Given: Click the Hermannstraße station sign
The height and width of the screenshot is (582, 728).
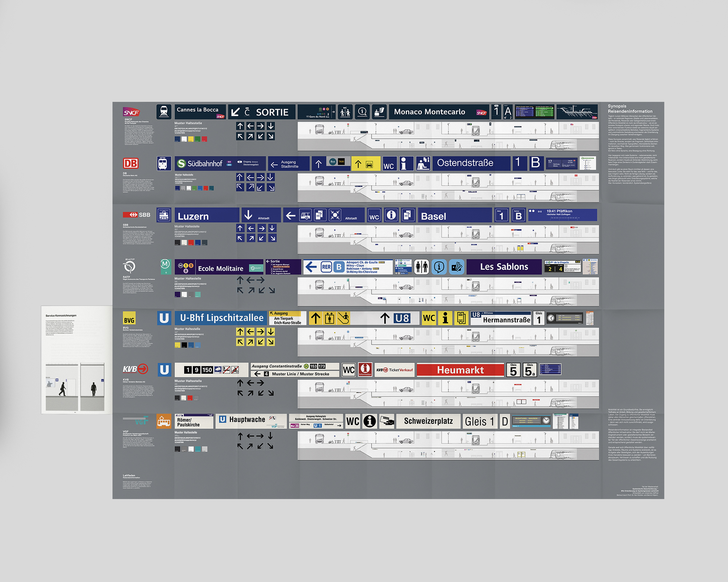Looking at the screenshot, I should pyautogui.click(x=500, y=318).
